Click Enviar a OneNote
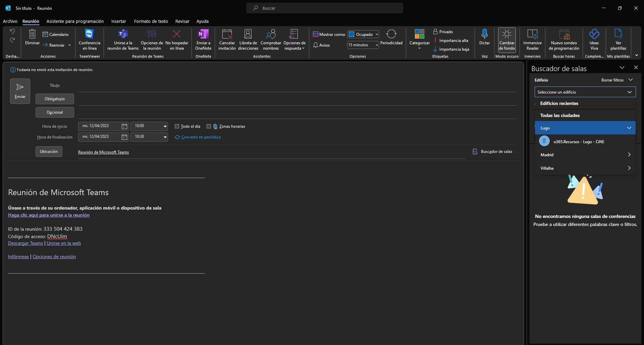This screenshot has height=345, width=644. coord(203,40)
